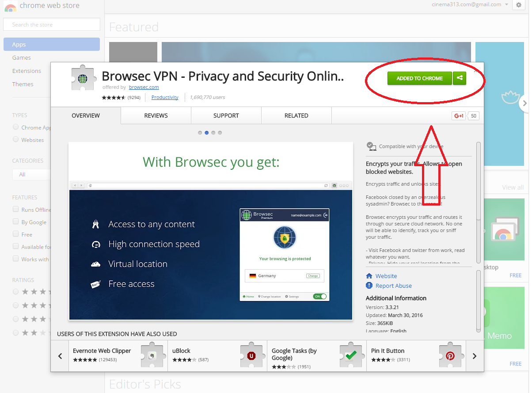Viewport: 532px width, 393px height.
Task: Enable the Free feature checkbox
Action: pos(16,234)
